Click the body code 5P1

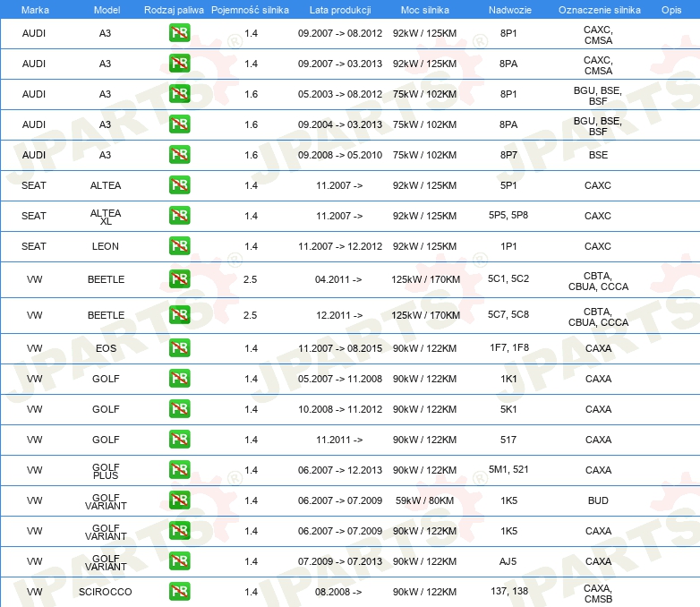tap(508, 185)
